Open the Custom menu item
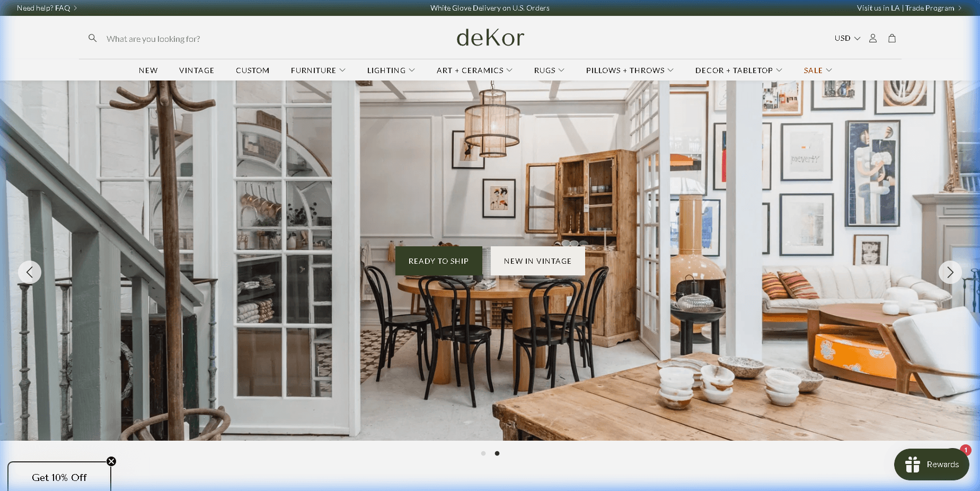 pos(252,70)
